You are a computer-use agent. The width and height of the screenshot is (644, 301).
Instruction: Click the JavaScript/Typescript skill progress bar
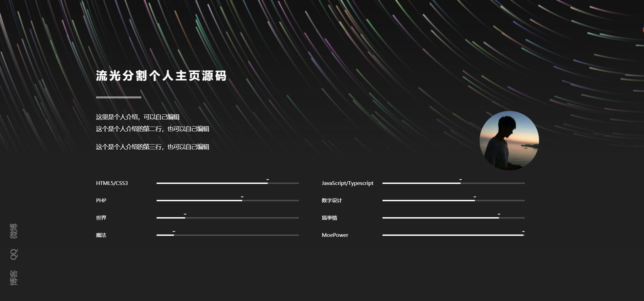453,183
